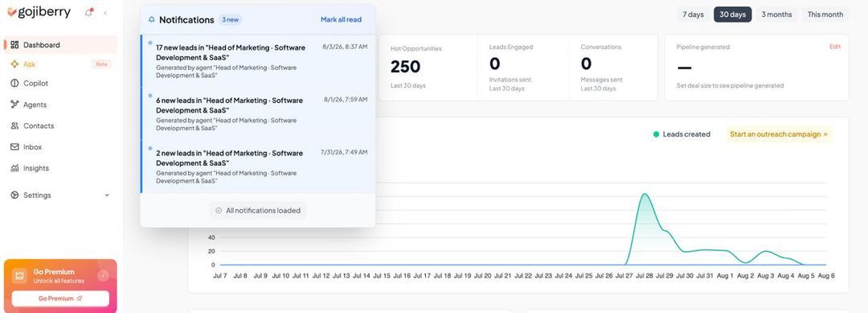Click the 8/3/26, 8:37 AM timestamp
868x313 pixels.
pyautogui.click(x=345, y=47)
